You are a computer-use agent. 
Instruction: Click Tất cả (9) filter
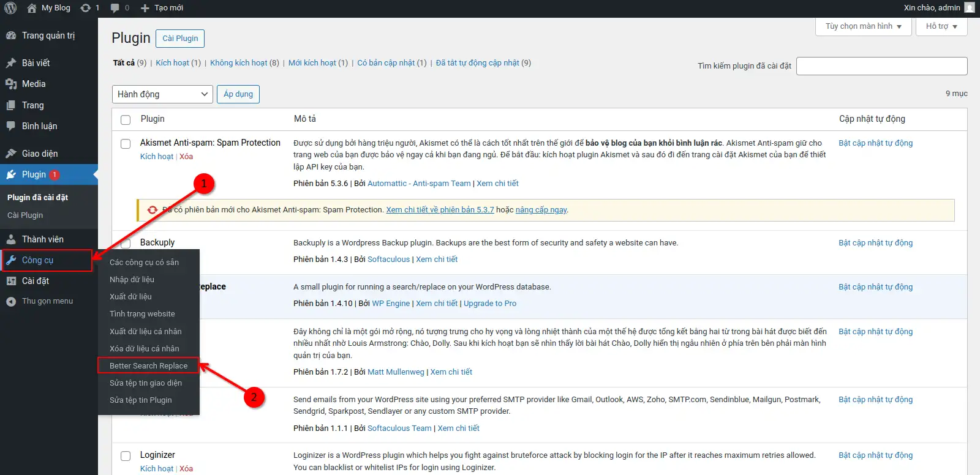[129, 62]
